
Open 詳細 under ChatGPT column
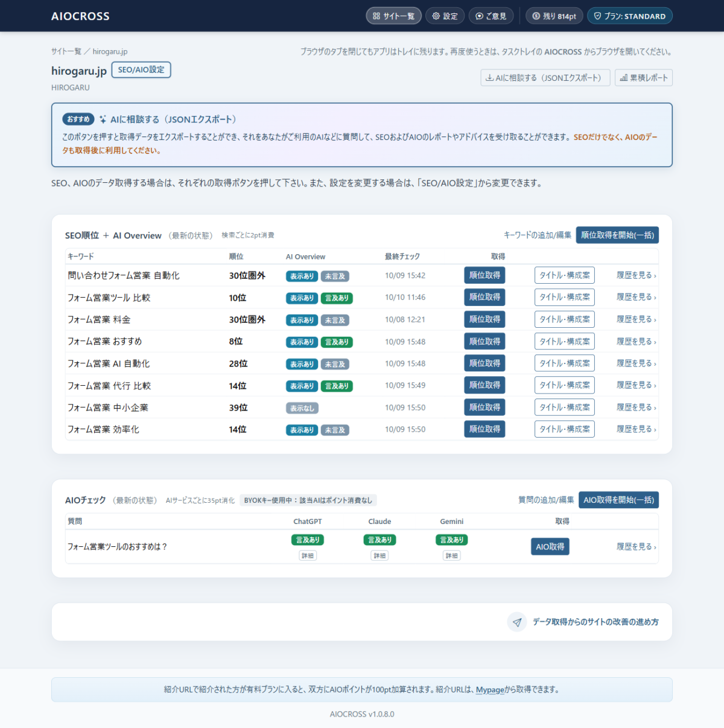point(308,556)
